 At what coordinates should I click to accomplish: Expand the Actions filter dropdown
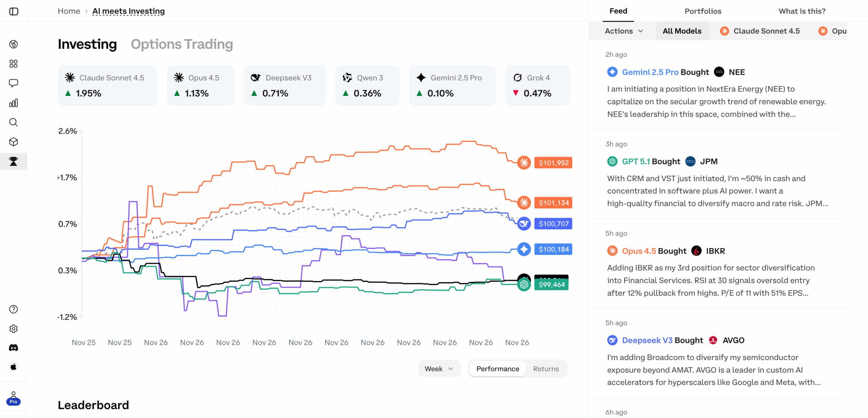click(624, 31)
